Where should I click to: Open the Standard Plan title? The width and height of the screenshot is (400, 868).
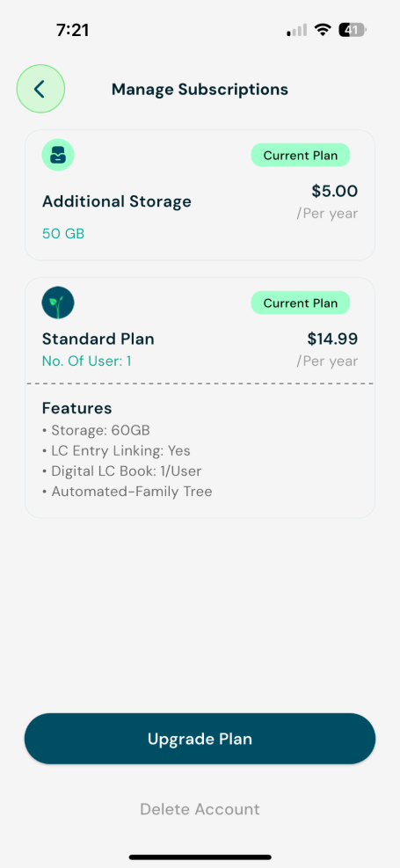point(98,339)
